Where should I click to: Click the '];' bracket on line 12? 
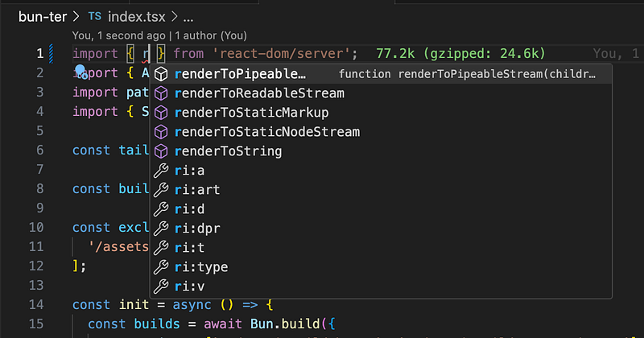[x=79, y=266]
